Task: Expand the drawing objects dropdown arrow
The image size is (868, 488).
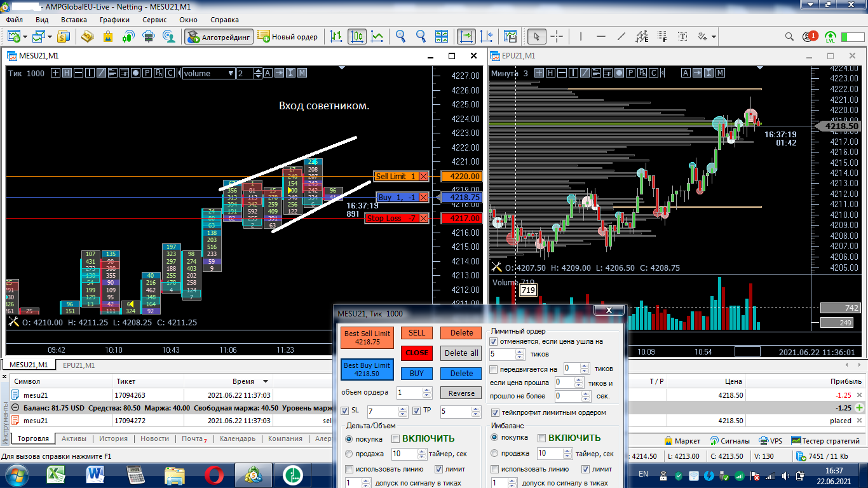Action: tap(714, 36)
